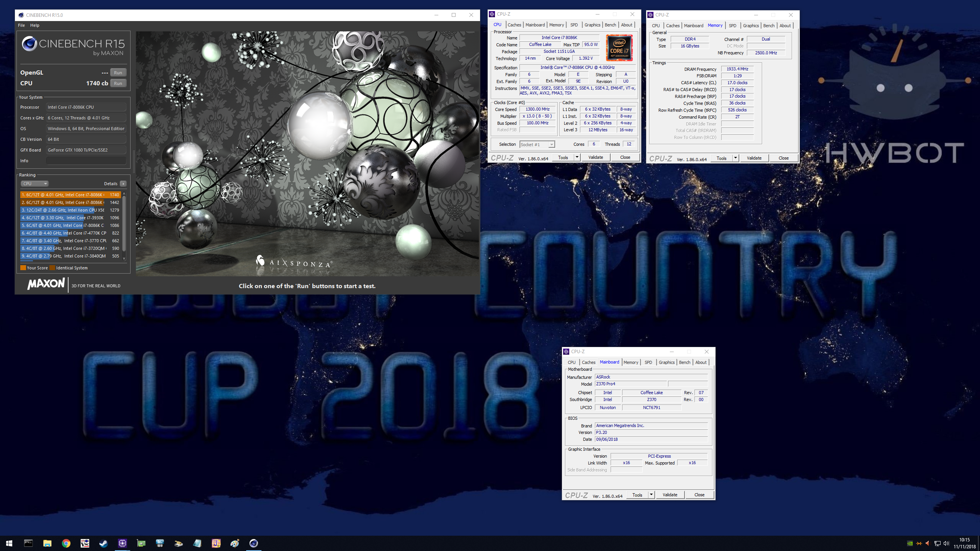The image size is (980, 551).
Task: Open File Explorer from the taskbar
Action: click(47, 543)
